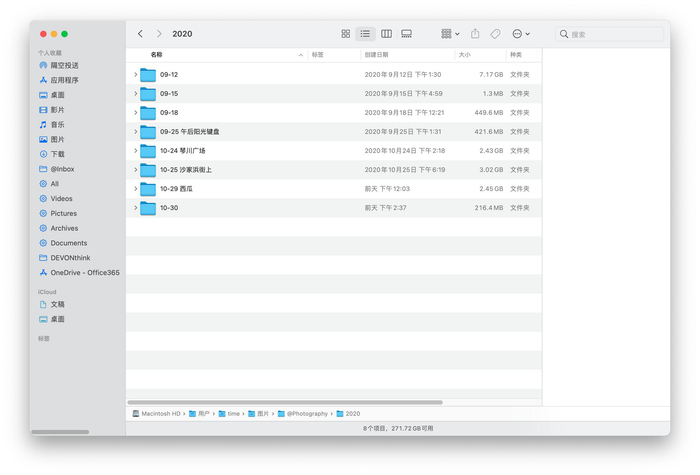Go to time in path bar
700x475 pixels.
point(229,414)
